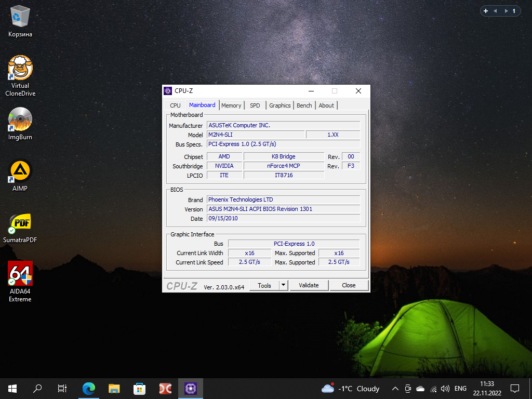This screenshot has height=399, width=532.
Task: Go to previous desktop with left arrow
Action: click(x=495, y=11)
